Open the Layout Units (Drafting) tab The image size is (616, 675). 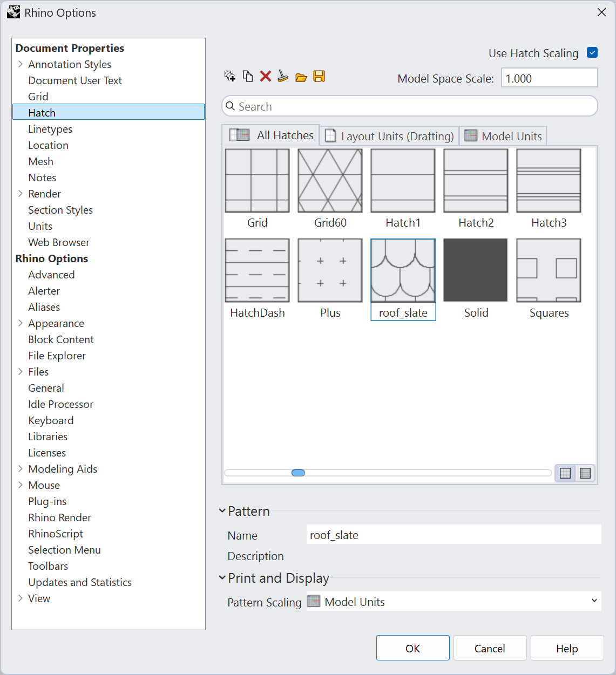[389, 136]
